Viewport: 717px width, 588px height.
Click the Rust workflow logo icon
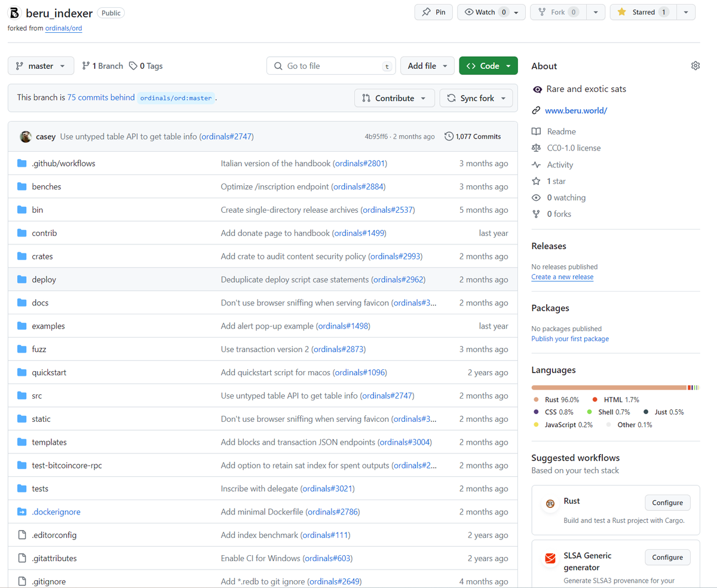coord(550,504)
